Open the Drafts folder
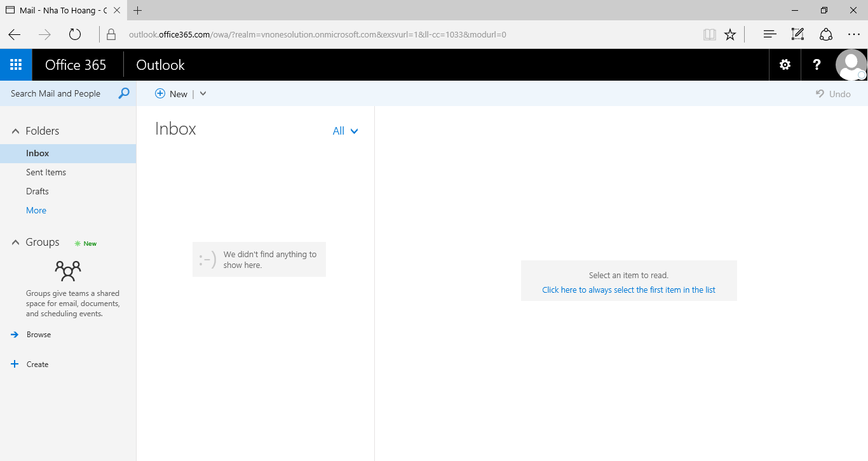The height and width of the screenshot is (461, 868). pos(37,191)
